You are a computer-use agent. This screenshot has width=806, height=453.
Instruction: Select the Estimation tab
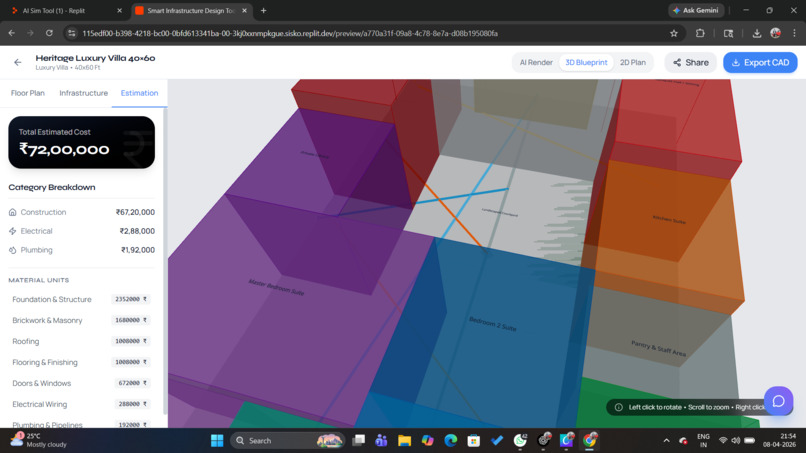tap(139, 93)
